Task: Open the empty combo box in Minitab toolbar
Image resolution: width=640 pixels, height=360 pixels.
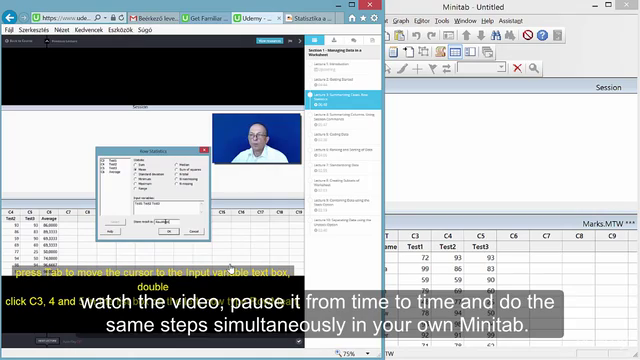Action: [482, 68]
